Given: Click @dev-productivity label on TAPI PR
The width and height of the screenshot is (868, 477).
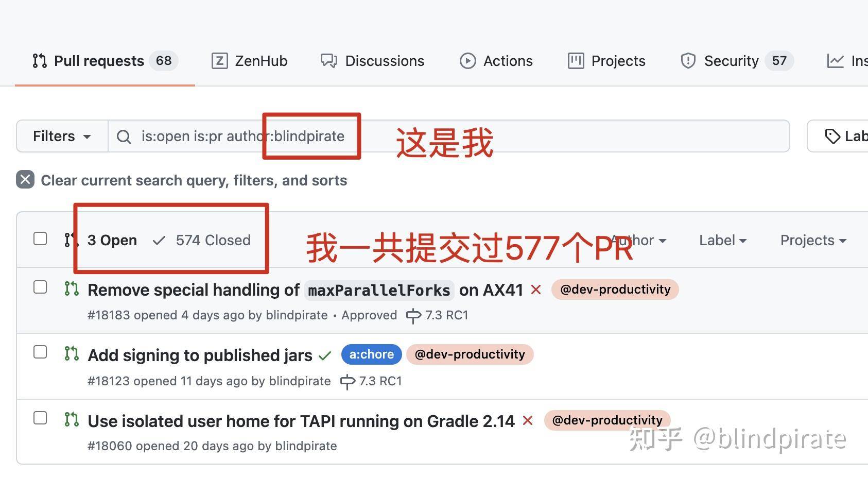Looking at the screenshot, I should point(607,420).
